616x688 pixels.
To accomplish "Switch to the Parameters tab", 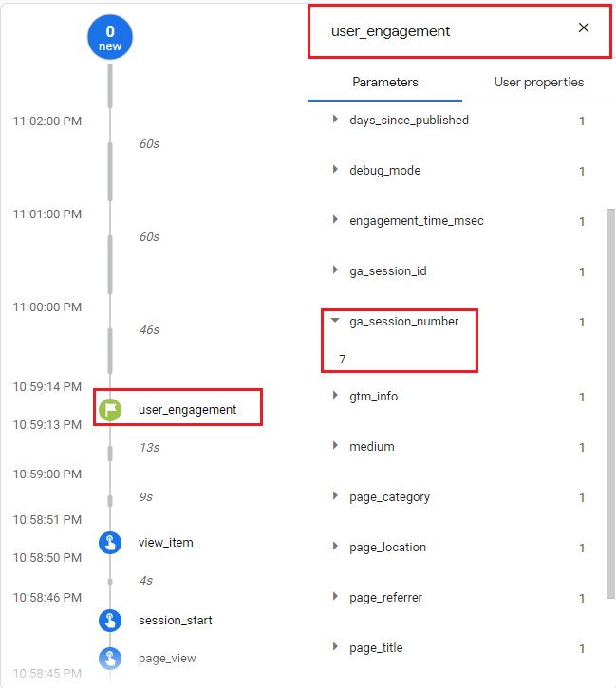I will [385, 82].
